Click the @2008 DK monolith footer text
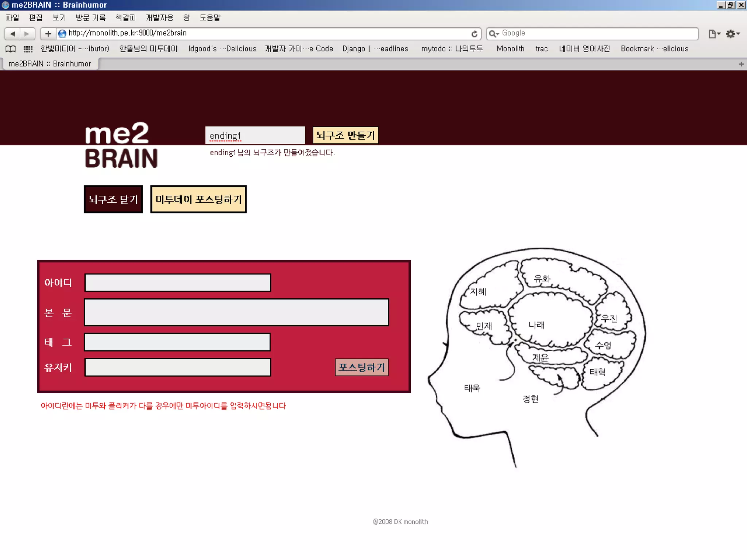The width and height of the screenshot is (747, 560). pyautogui.click(x=400, y=522)
